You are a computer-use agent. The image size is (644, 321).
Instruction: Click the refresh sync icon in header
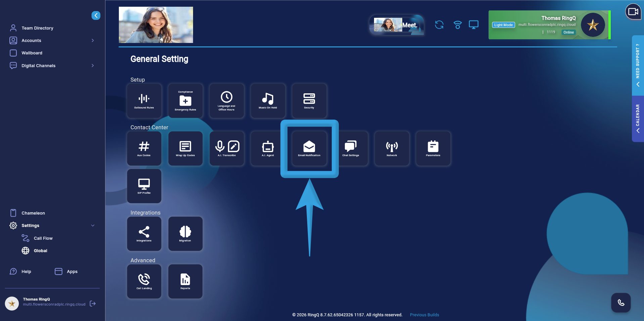click(x=439, y=25)
